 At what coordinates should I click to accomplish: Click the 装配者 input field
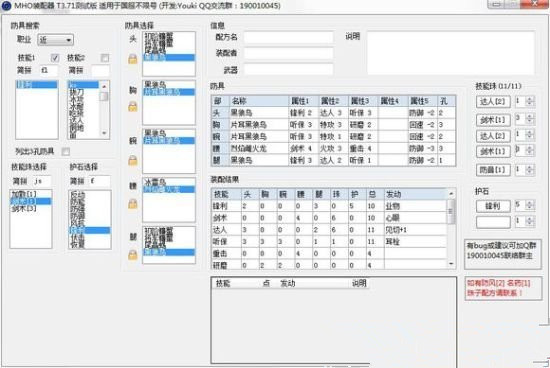click(x=288, y=53)
